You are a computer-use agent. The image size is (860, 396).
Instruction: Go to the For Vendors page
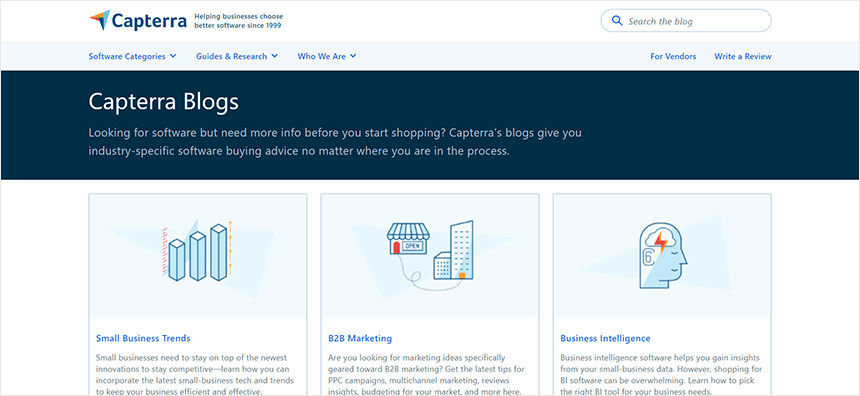(x=673, y=56)
